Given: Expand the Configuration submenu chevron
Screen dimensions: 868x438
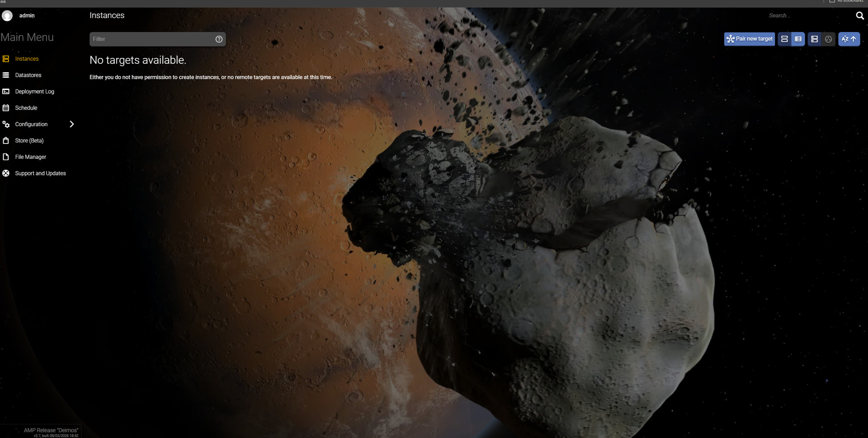Looking at the screenshot, I should tap(71, 124).
